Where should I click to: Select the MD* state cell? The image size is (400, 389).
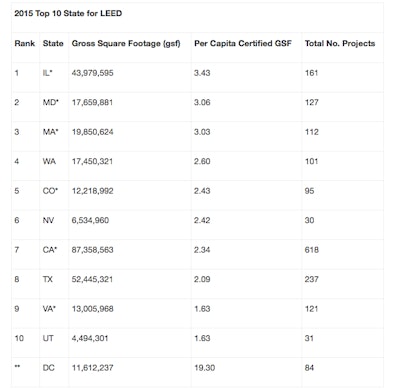pos(50,102)
